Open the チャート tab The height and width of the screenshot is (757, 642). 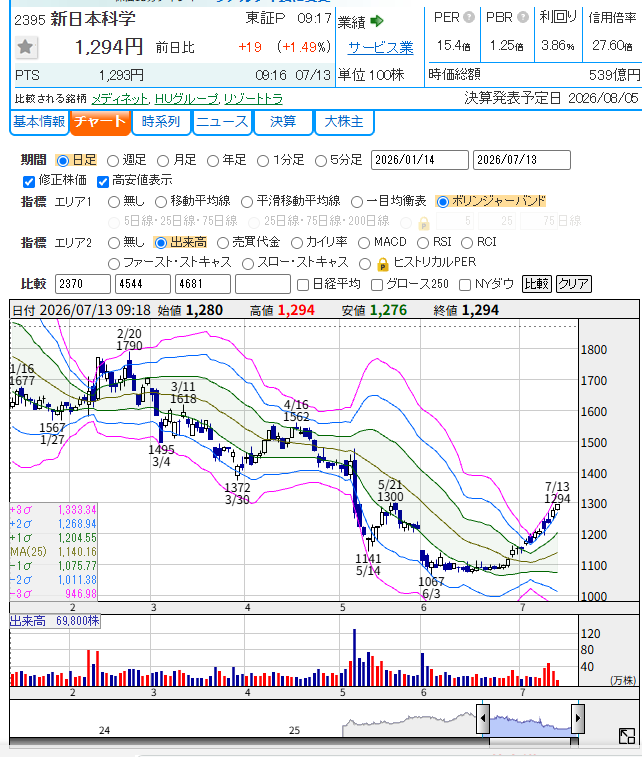100,122
